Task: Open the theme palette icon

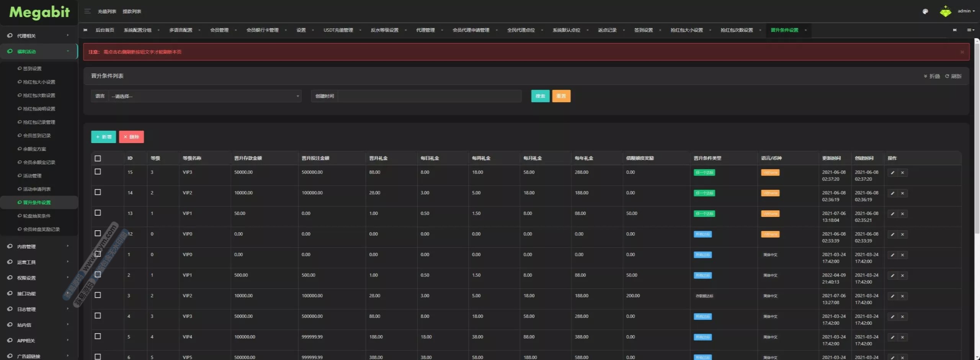Action: [925, 11]
